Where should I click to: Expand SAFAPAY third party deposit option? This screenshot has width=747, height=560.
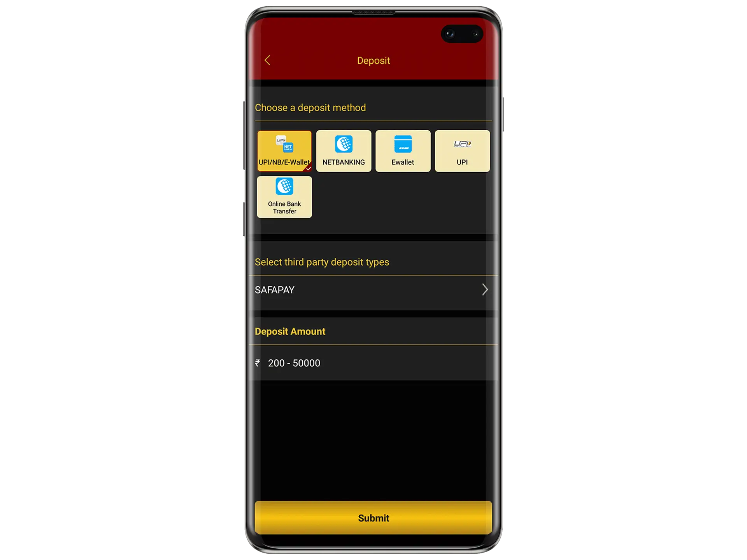(x=485, y=289)
